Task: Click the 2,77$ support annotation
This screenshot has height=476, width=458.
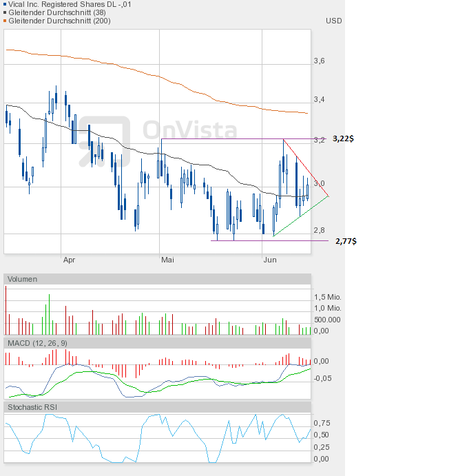Action: (346, 241)
